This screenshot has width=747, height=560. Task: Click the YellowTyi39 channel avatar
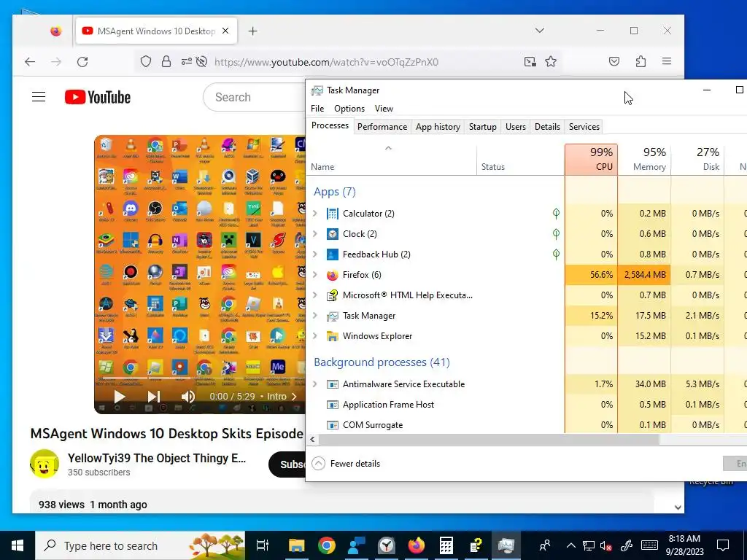coord(44,463)
